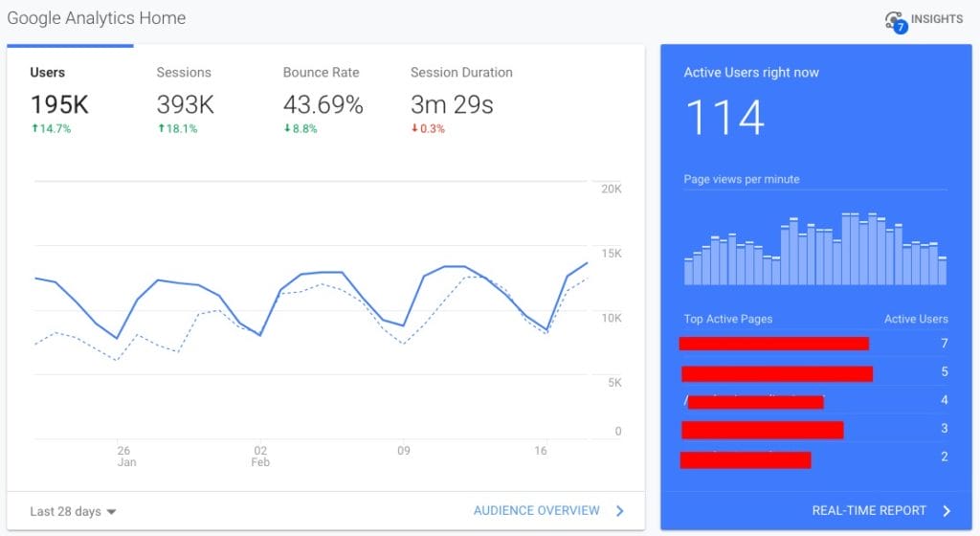Click the chevron next to Audience Overview
This screenshot has height=536, width=980.
(x=619, y=511)
